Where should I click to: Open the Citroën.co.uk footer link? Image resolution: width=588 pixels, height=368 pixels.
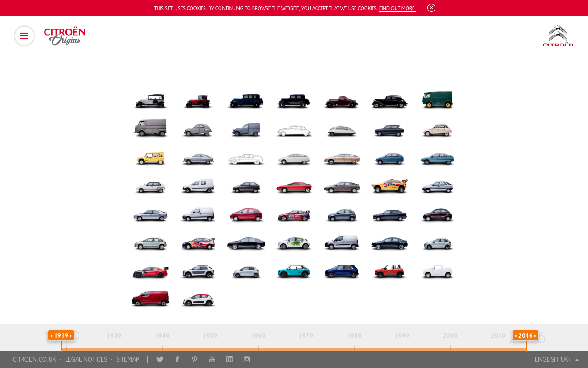pyautogui.click(x=34, y=359)
